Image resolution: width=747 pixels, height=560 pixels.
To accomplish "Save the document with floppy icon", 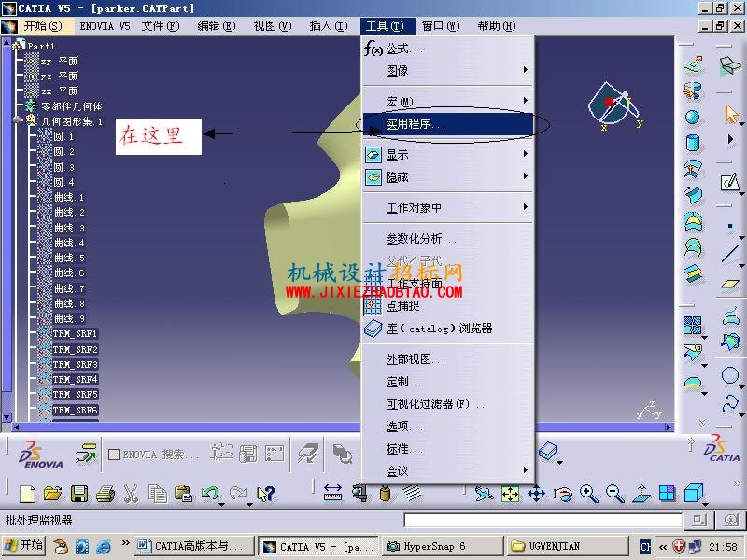I will (79, 494).
